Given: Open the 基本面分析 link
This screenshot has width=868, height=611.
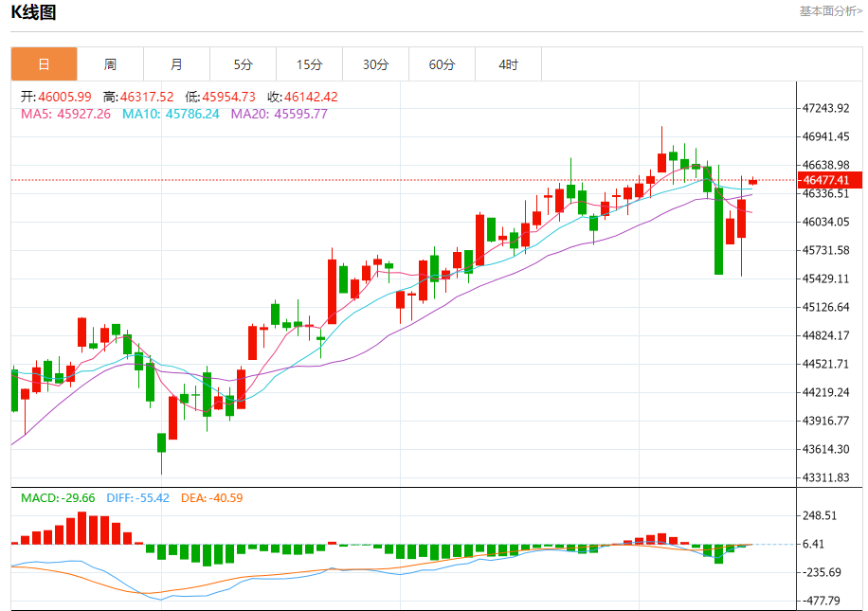Looking at the screenshot, I should 830,11.
